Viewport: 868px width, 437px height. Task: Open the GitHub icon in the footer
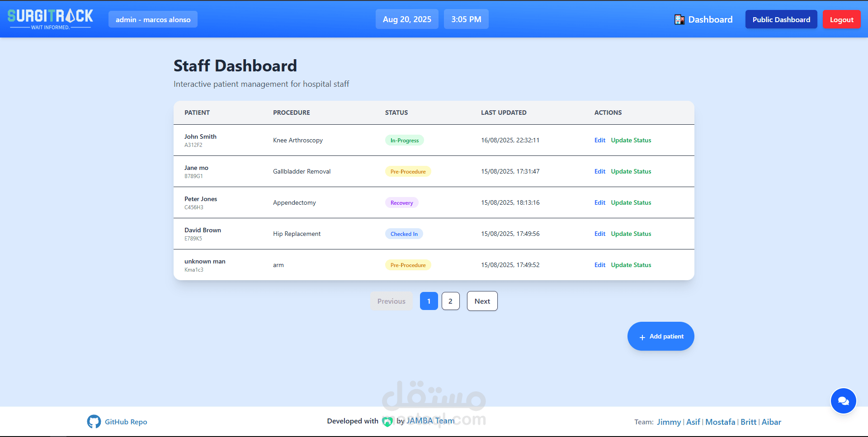[94, 421]
